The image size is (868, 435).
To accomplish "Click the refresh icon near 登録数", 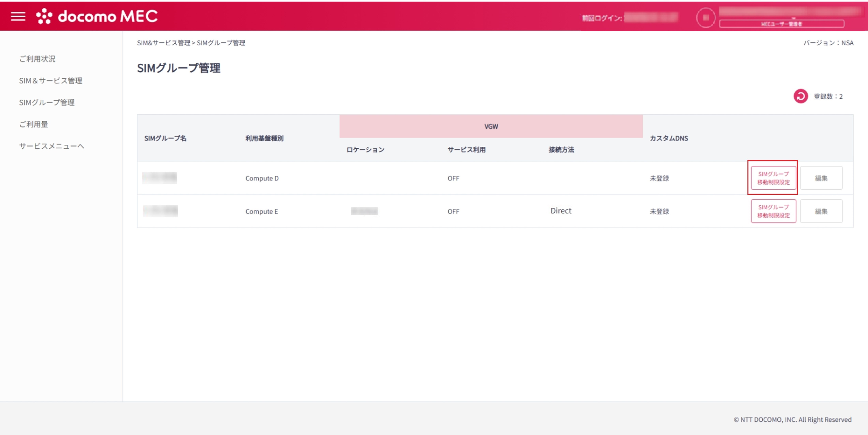I will point(801,96).
